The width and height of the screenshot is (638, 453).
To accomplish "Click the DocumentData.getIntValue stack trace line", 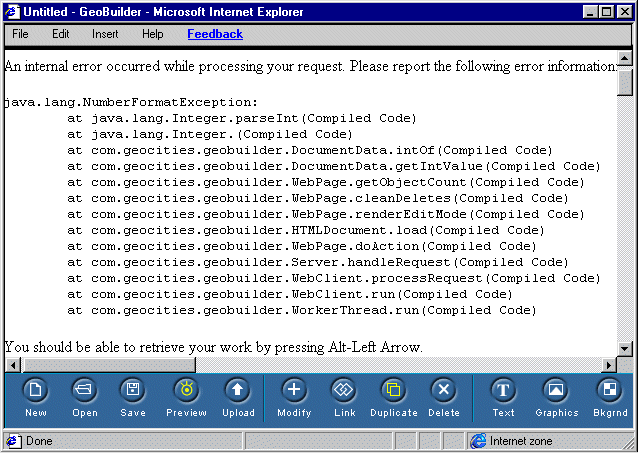I will click(334, 166).
